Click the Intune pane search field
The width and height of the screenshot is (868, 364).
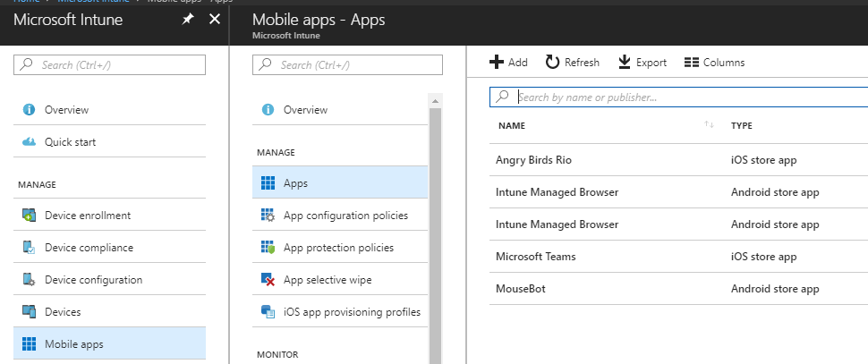[x=109, y=64]
